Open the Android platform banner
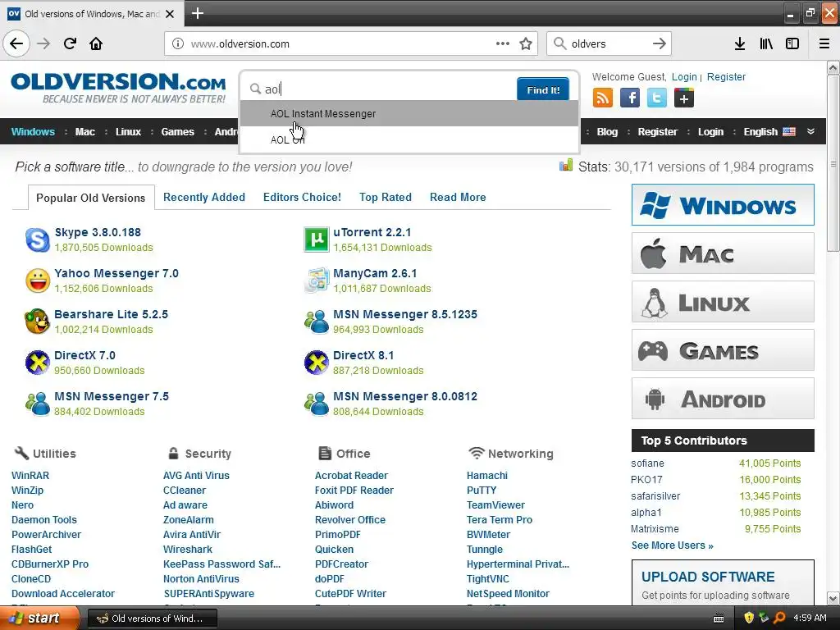This screenshot has height=630, width=840. (723, 398)
